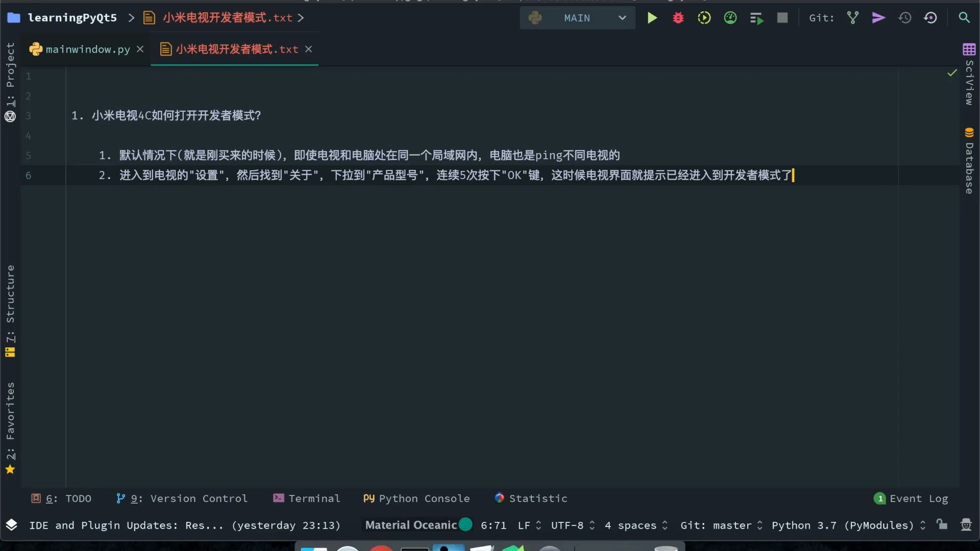Open the Terminal tool tab
980x551 pixels.
[x=307, y=498]
